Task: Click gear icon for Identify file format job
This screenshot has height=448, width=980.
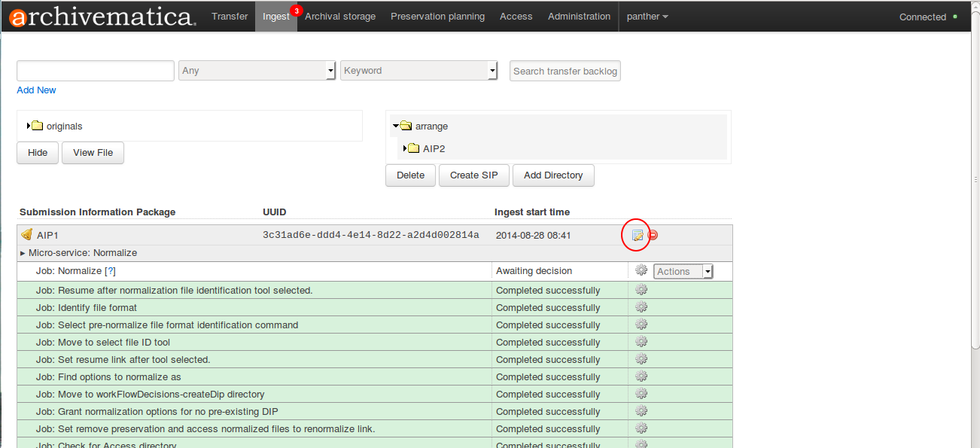Action: coord(641,307)
